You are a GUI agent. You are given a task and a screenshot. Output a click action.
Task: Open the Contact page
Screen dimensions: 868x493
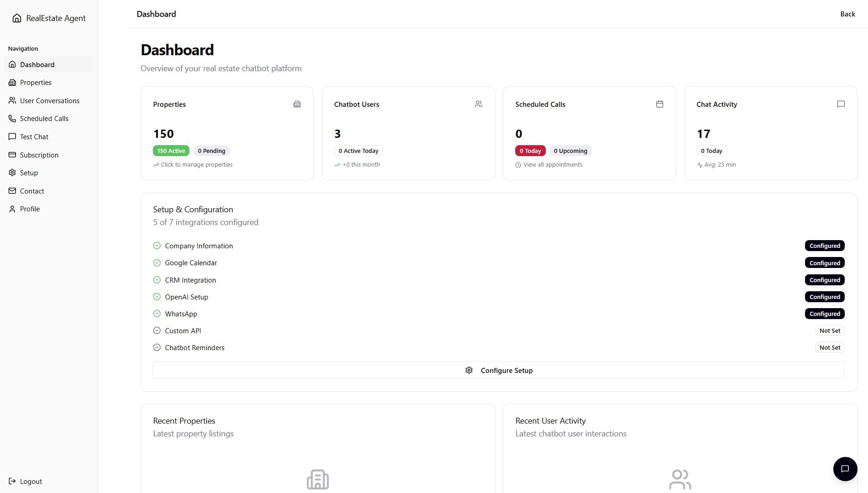(x=49, y=191)
